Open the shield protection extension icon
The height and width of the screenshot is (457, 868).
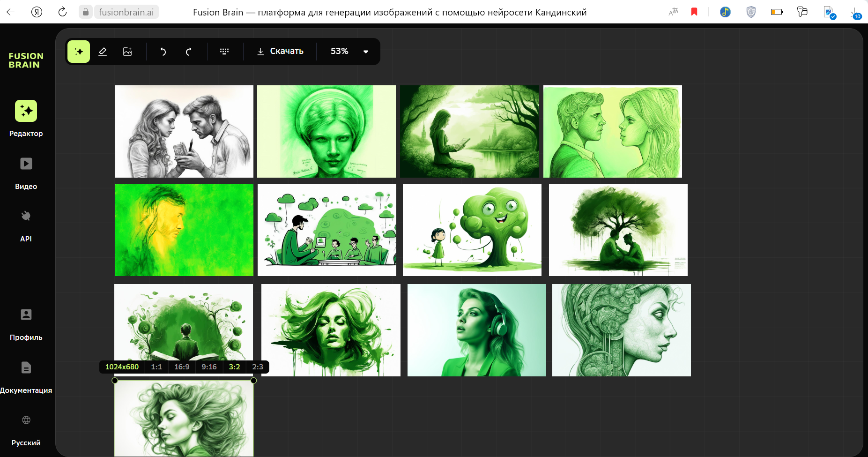pyautogui.click(x=751, y=12)
